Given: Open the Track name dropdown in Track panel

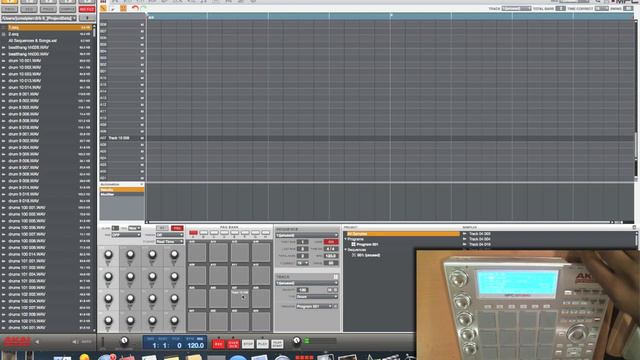Looking at the screenshot, I should pyautogui.click(x=307, y=283).
